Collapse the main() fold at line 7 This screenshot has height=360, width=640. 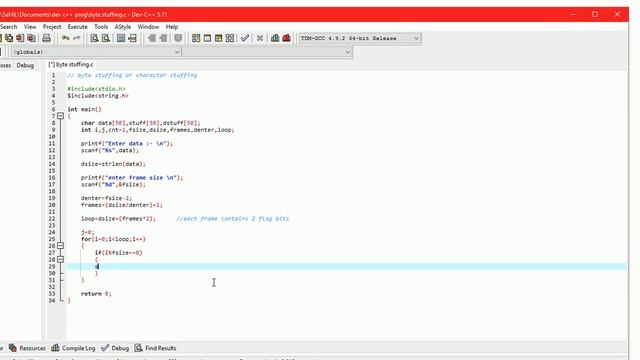coord(60,116)
